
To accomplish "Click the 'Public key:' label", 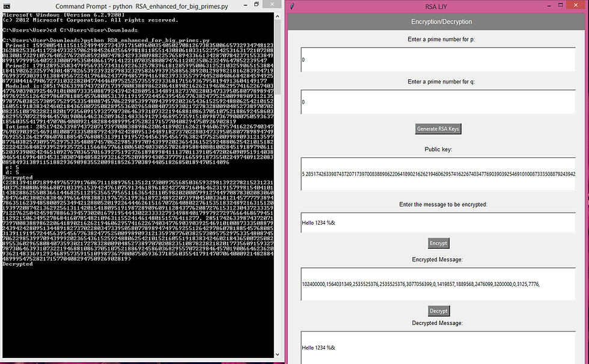I will [x=438, y=150].
